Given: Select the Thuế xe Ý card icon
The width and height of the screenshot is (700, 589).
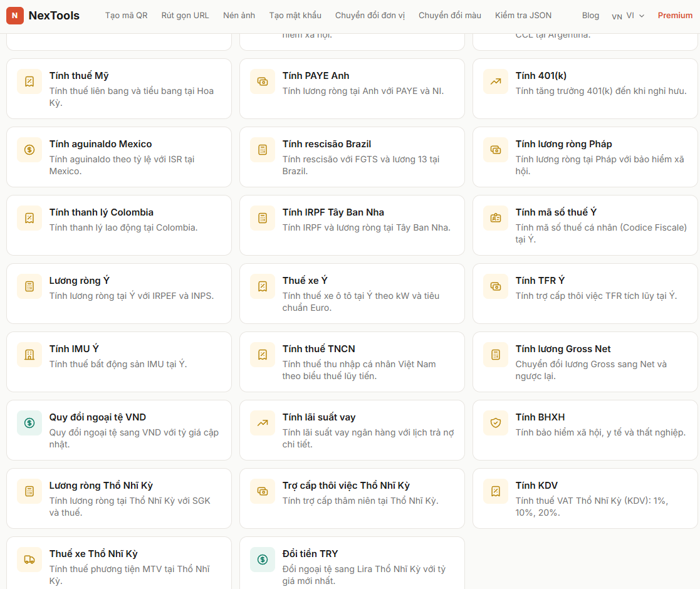Looking at the screenshot, I should click(262, 286).
